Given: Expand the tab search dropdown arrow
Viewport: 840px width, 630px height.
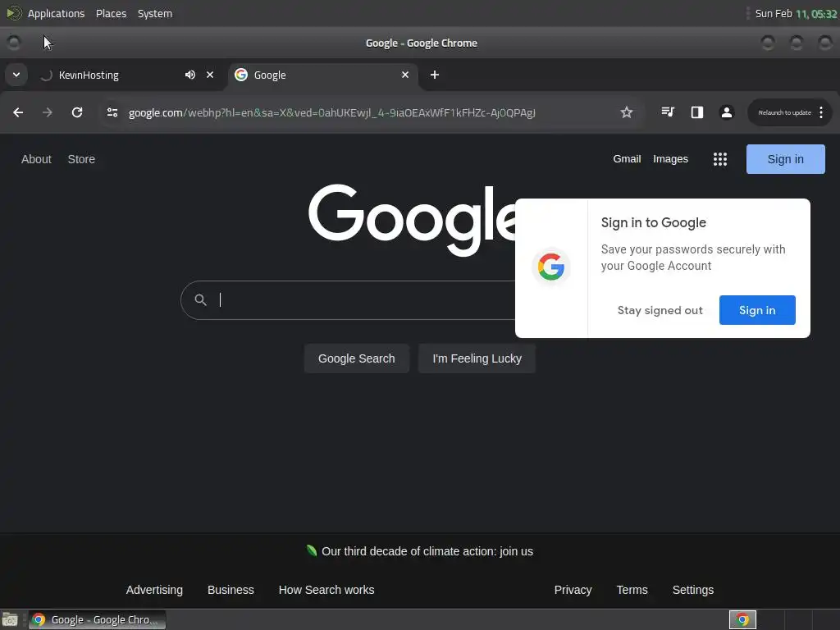Looking at the screenshot, I should tap(16, 75).
